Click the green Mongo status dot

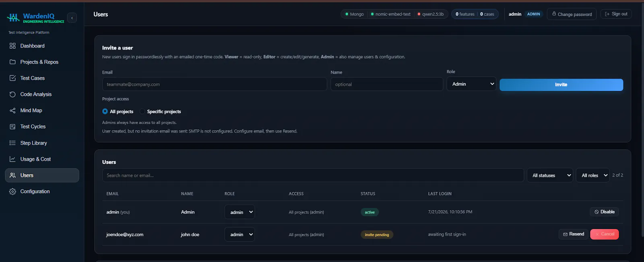[x=347, y=14]
